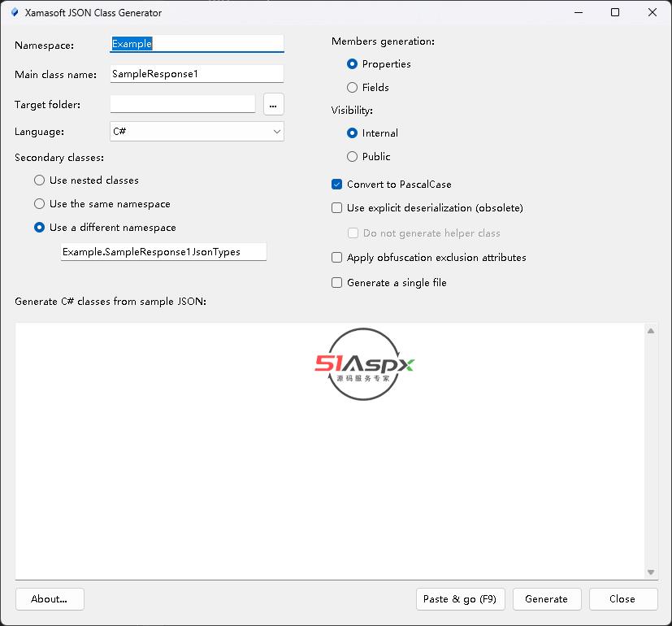This screenshot has width=672, height=626.
Task: Click the Close button at bottom
Action: pyautogui.click(x=623, y=599)
